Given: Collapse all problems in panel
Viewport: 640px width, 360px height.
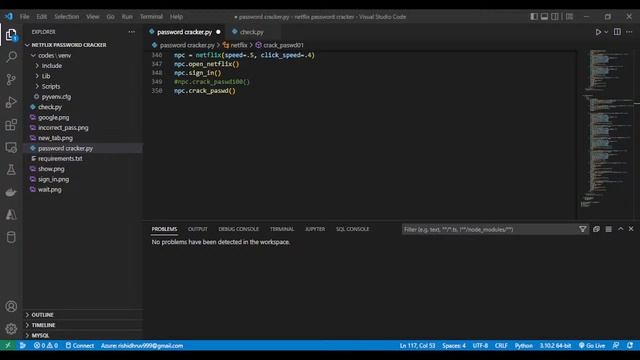Looking at the screenshot, I should 596,229.
